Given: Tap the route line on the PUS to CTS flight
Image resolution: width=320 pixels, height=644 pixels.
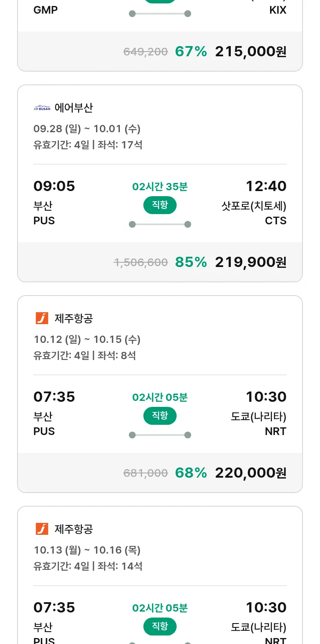Looking at the screenshot, I should point(160,224).
